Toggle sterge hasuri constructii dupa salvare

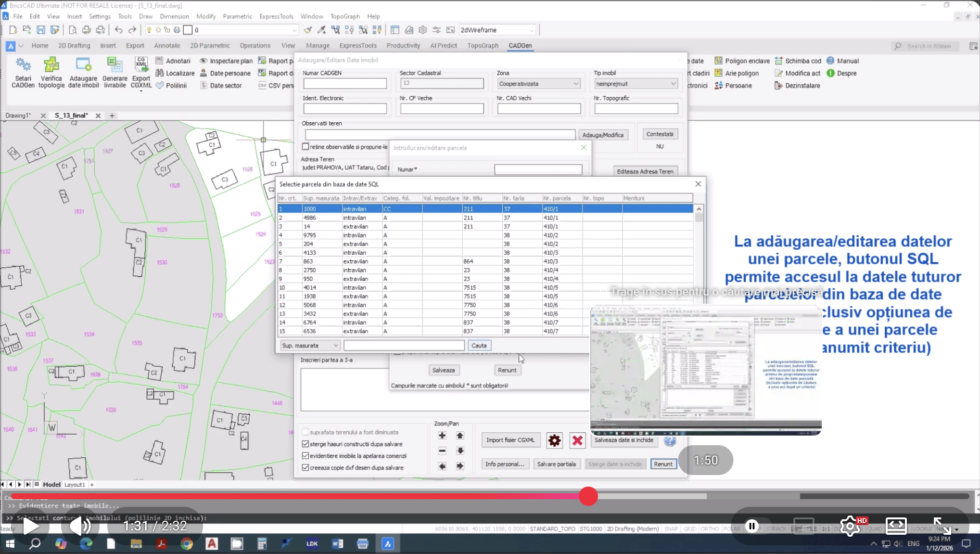tap(305, 444)
